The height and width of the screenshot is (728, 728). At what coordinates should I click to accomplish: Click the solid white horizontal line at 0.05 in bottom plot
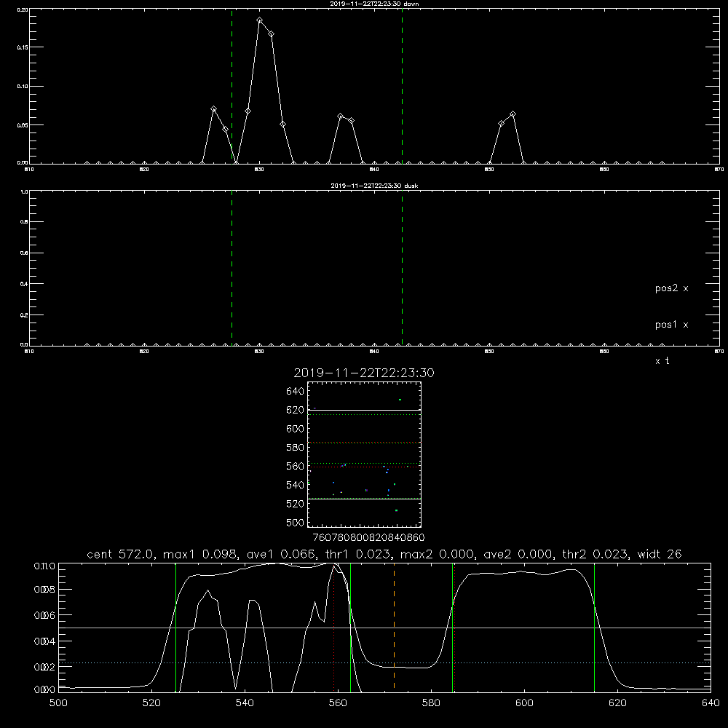pyautogui.click(x=384, y=628)
